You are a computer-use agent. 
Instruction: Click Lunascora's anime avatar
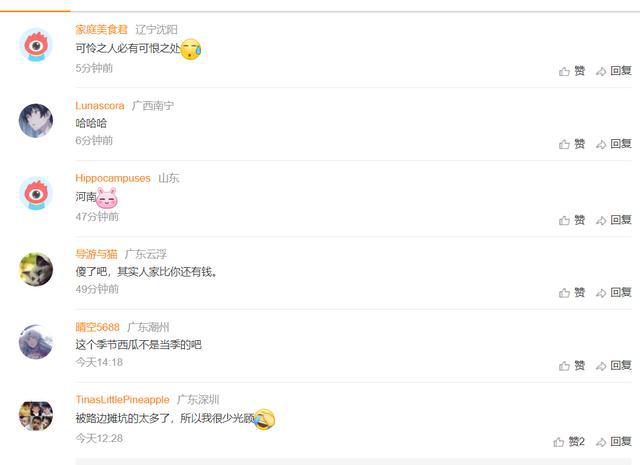click(36, 120)
